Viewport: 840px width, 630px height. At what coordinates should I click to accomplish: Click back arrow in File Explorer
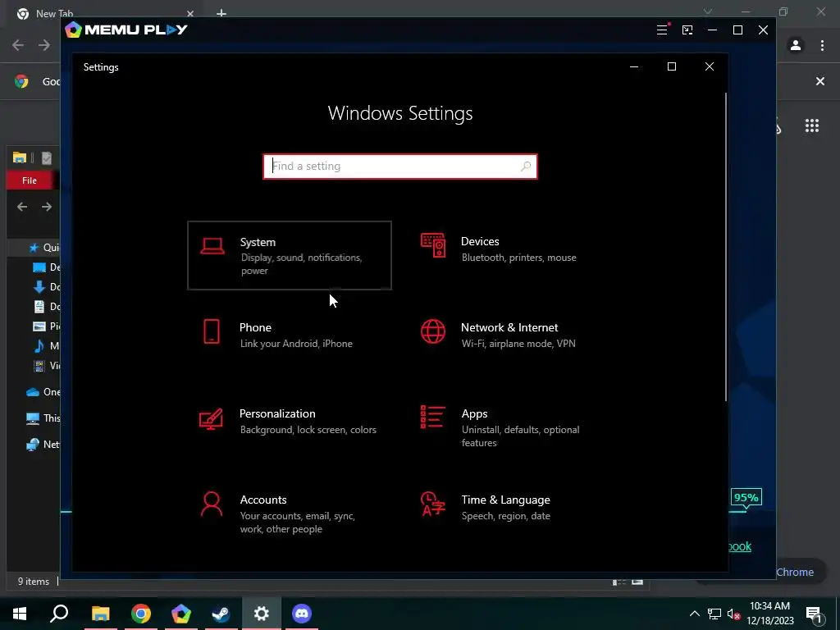22,207
